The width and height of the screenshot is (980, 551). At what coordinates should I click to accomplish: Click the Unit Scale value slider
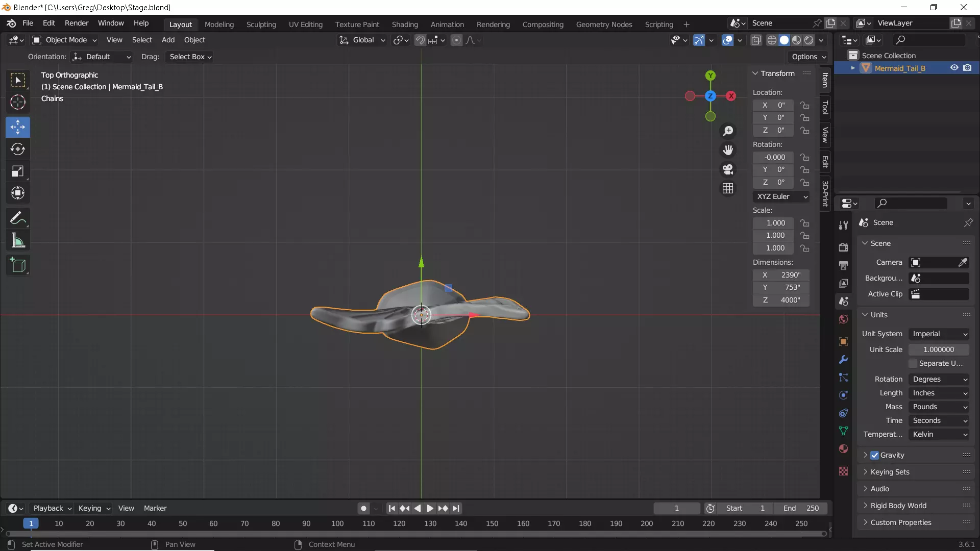coord(938,349)
